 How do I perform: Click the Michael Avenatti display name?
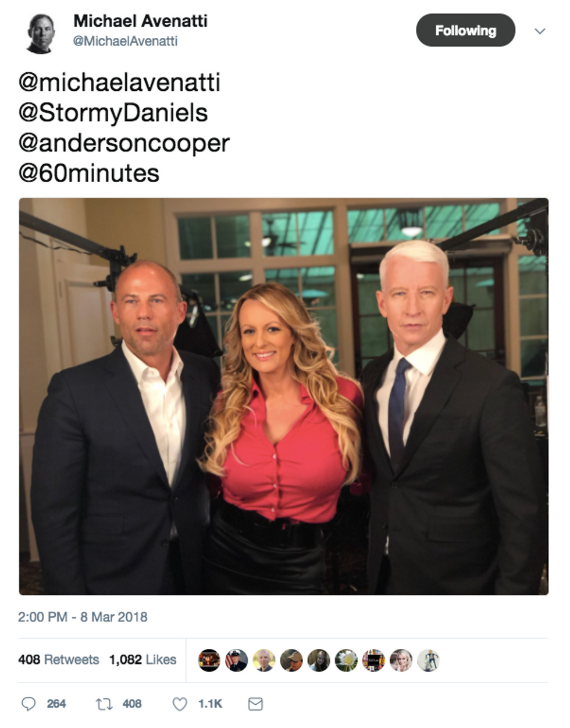140,21
